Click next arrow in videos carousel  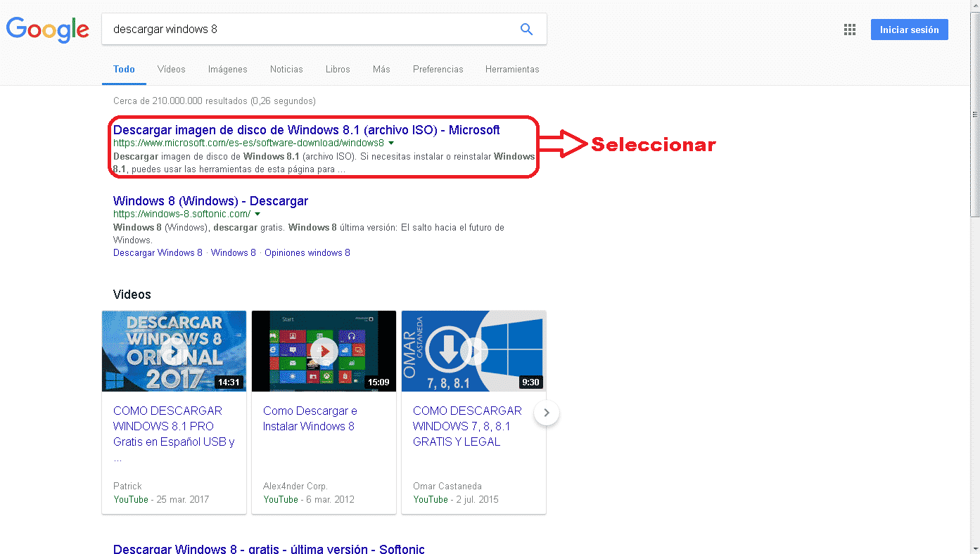pos(547,413)
